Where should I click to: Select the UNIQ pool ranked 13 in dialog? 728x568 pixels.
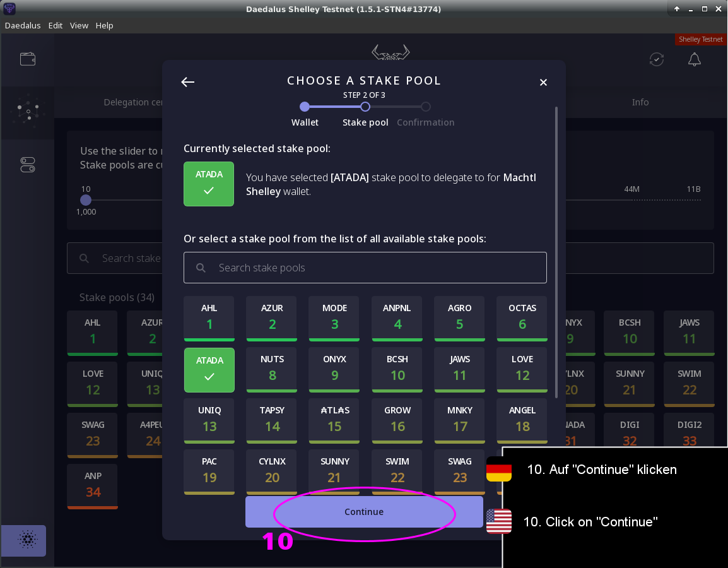click(209, 421)
